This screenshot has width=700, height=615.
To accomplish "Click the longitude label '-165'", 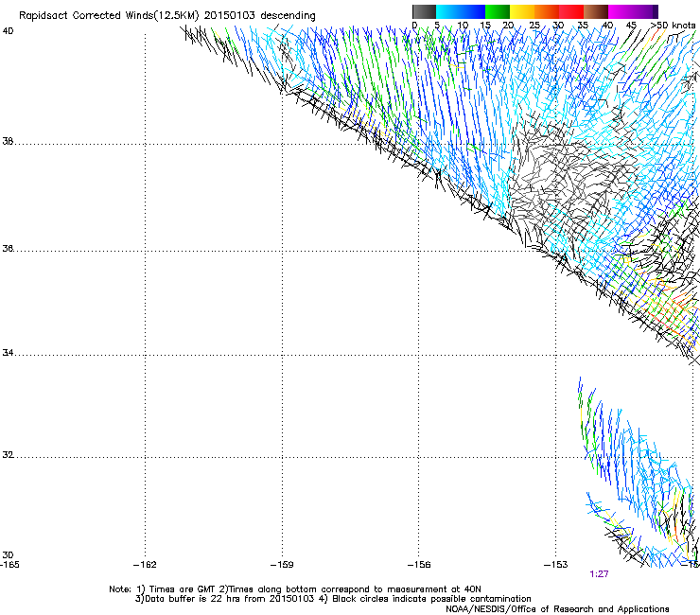I will pos(9,565).
